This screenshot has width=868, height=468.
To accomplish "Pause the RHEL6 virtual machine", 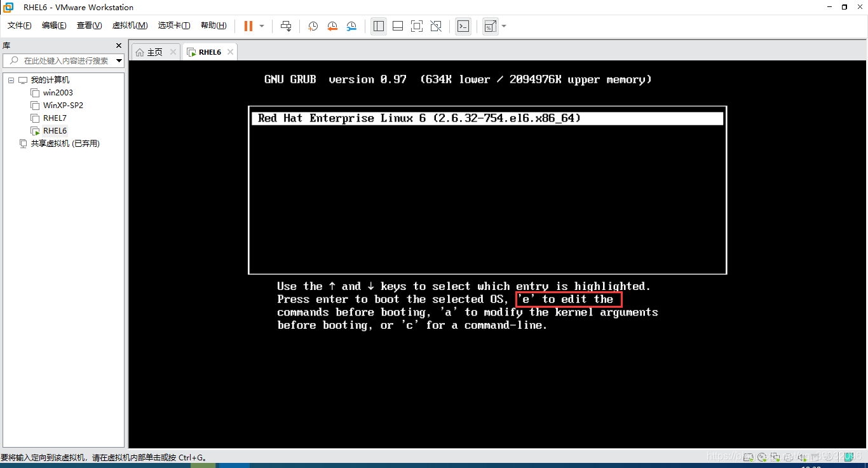I will [248, 26].
